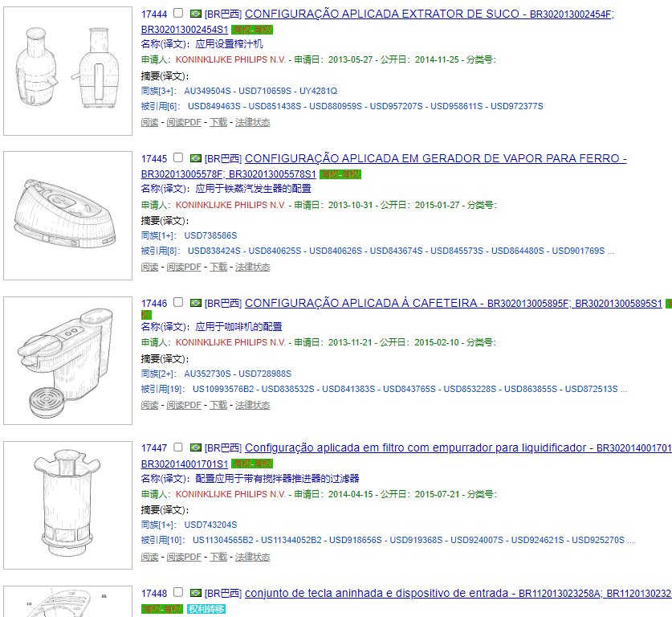Image resolution: width=672 pixels, height=617 pixels.
Task: Open juice extractor drawing thumbnail
Action: [x=67, y=71]
